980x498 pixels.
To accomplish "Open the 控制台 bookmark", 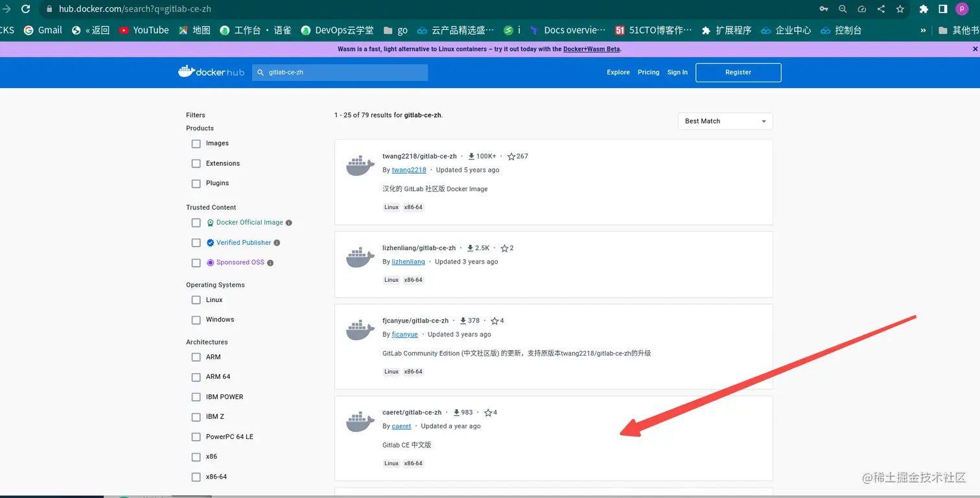I will [841, 30].
